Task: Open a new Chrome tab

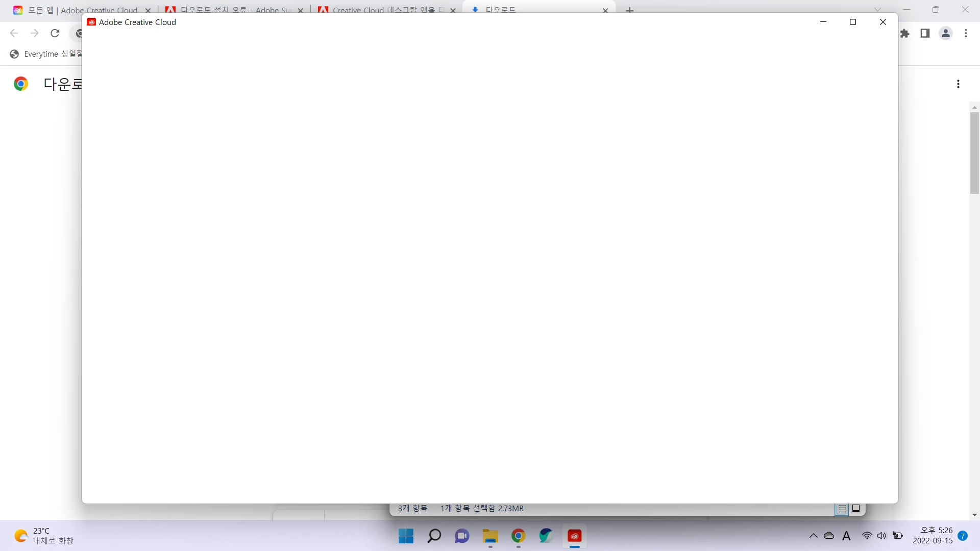Action: tap(630, 10)
